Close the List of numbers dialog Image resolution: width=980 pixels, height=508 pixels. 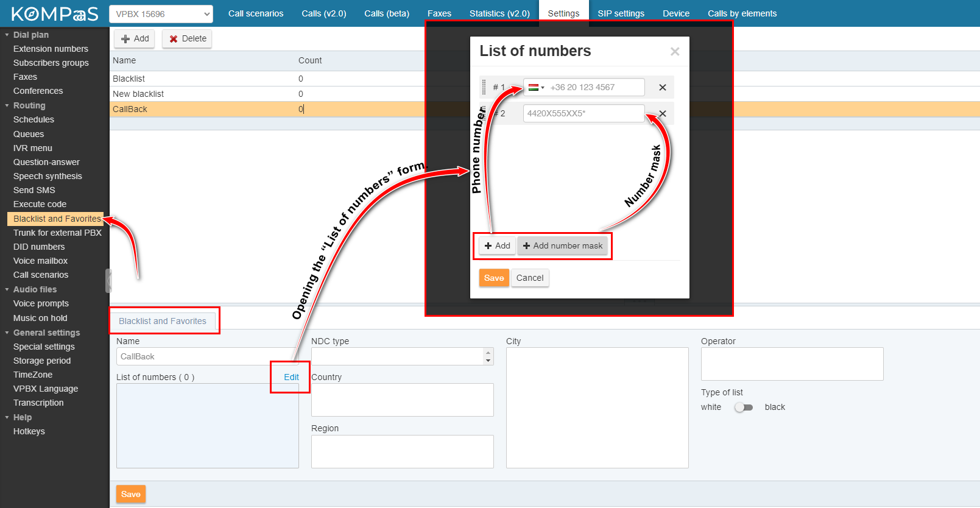[675, 52]
